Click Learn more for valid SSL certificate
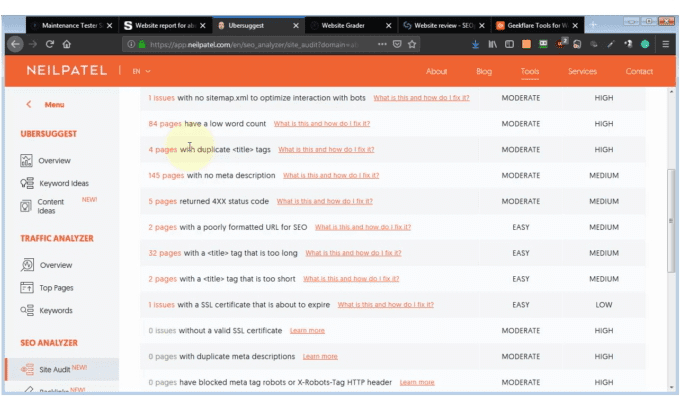 pyautogui.click(x=307, y=331)
